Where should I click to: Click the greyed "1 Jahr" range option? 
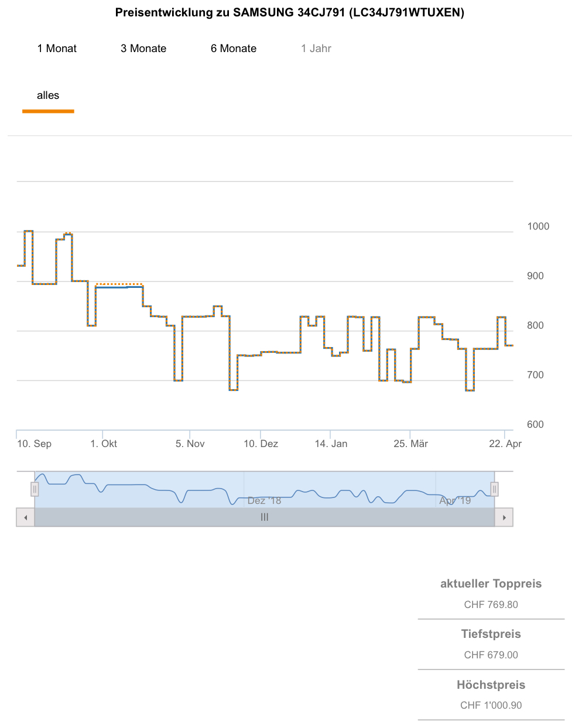click(x=316, y=49)
